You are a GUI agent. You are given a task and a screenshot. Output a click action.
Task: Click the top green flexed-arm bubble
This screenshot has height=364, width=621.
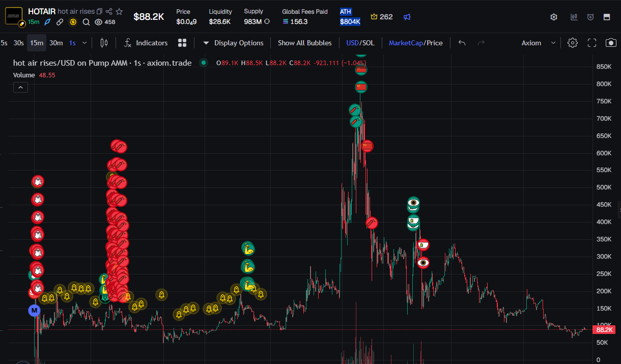click(248, 249)
